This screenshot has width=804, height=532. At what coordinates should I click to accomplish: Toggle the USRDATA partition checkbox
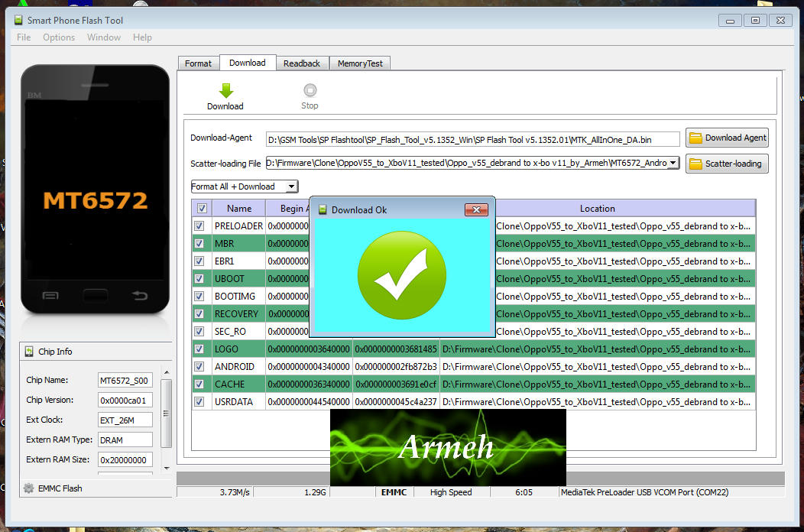[199, 402]
